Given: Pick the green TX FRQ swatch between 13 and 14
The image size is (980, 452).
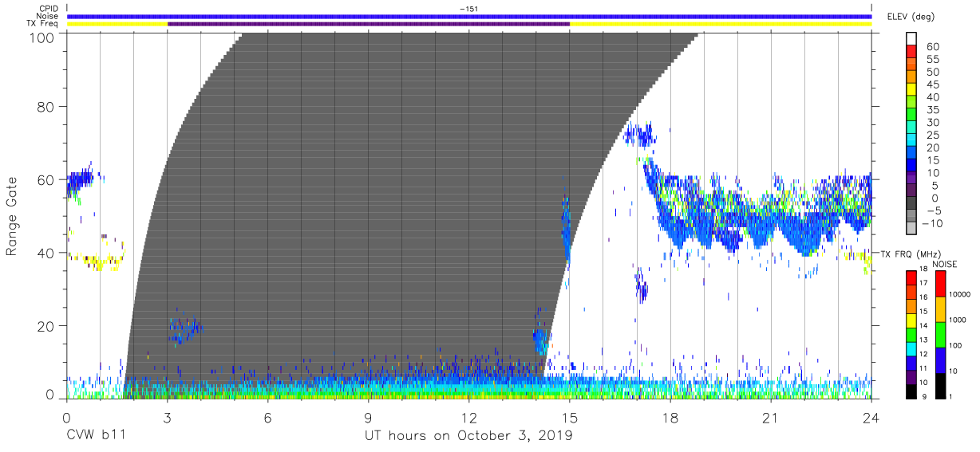Looking at the screenshot, I should [x=911, y=333].
